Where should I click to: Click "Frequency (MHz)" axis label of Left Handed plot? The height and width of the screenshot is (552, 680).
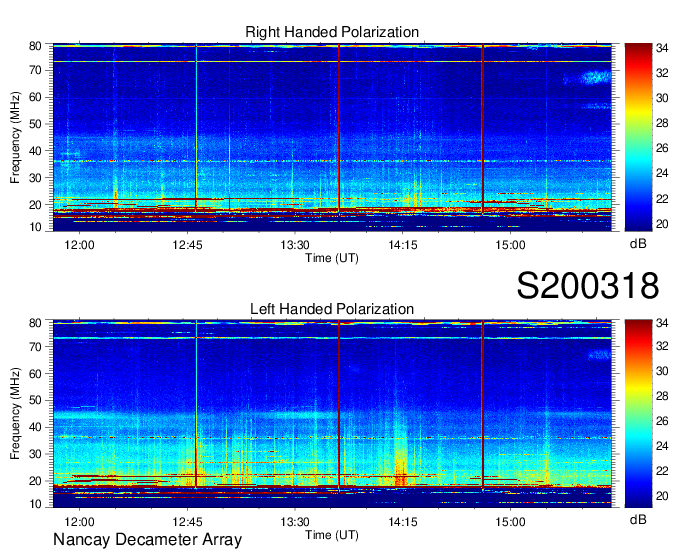click(15, 414)
